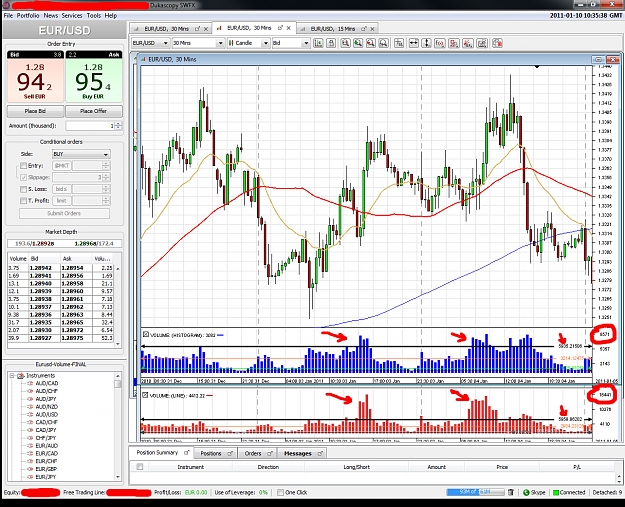This screenshot has height=507, width=625.
Task: Click the fourth magnifier icon in chart toolbar
Action: click(x=383, y=43)
